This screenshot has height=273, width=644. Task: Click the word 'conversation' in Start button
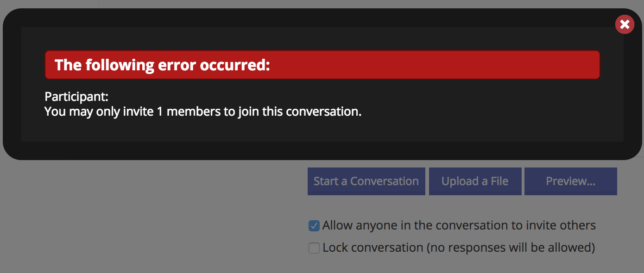tap(385, 181)
